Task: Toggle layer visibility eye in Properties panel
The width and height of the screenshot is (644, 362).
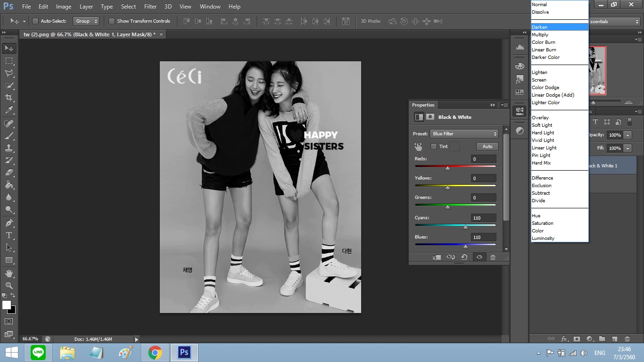Action: 479,257
